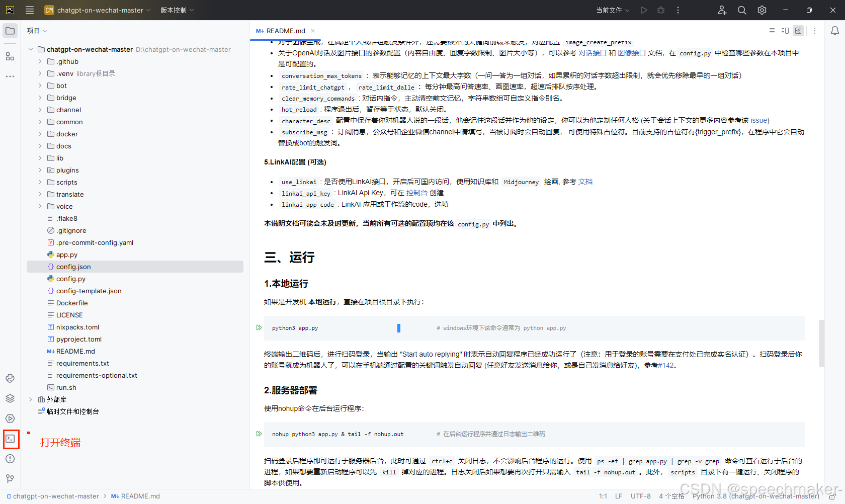Open the 对话接口 link

tap(592, 53)
